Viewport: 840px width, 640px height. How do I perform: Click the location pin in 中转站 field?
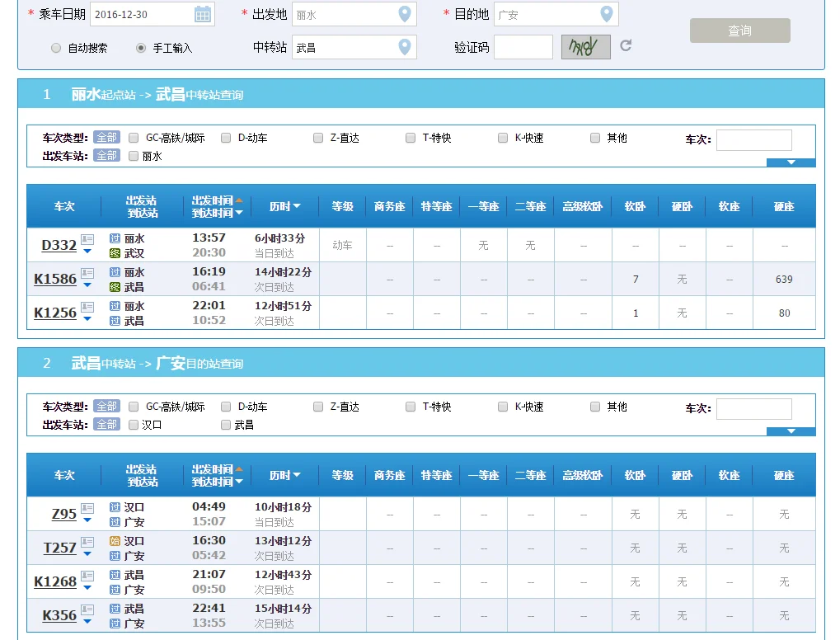coord(404,47)
